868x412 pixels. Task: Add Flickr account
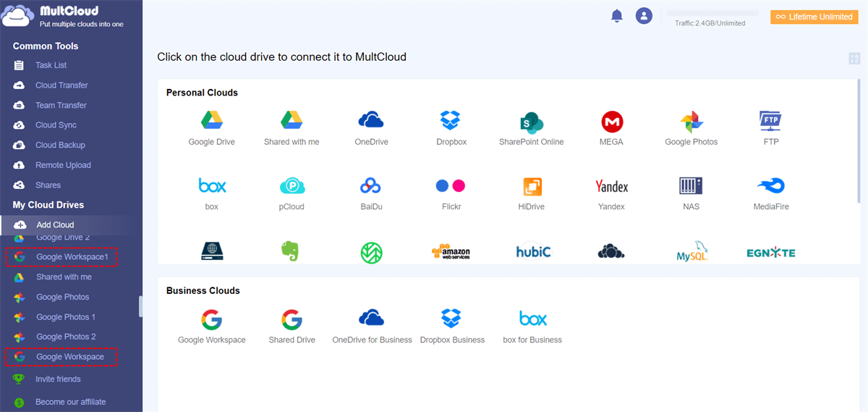coord(451,193)
